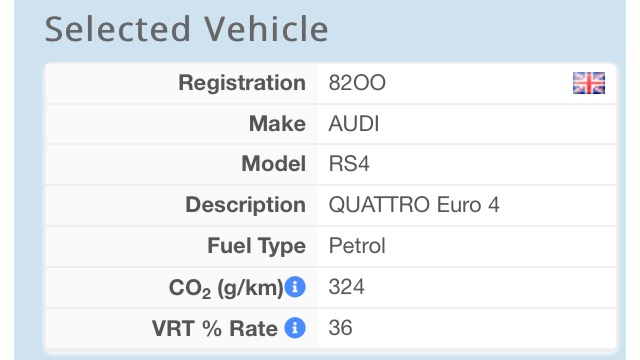Image resolution: width=640 pixels, height=360 pixels.
Task: Click the Make label
Action: pos(278,124)
